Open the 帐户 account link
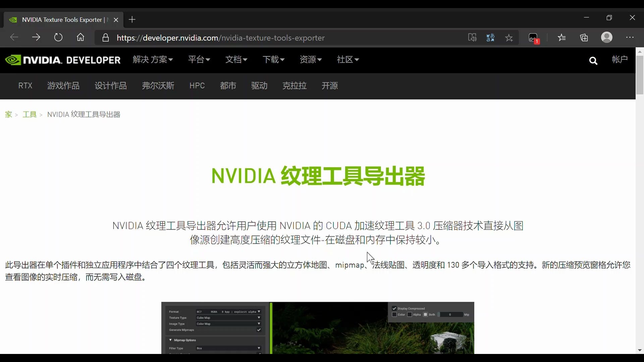 (x=620, y=60)
